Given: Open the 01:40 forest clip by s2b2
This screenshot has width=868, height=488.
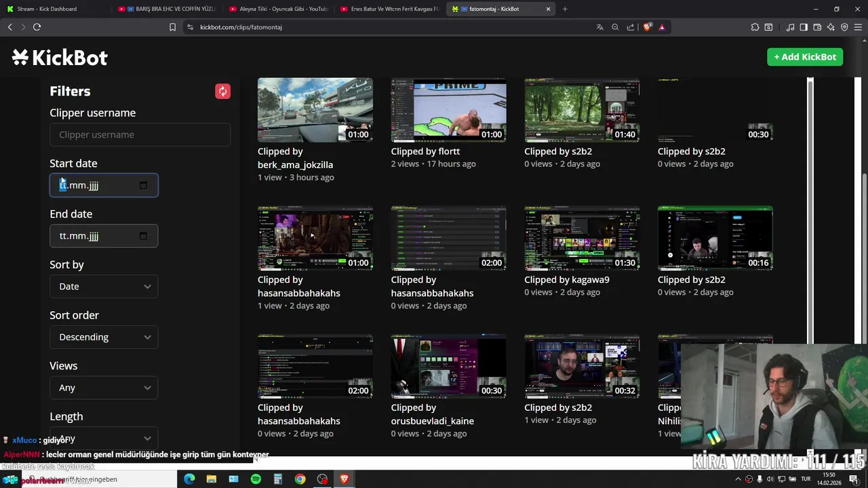Looking at the screenshot, I should 582,110.
